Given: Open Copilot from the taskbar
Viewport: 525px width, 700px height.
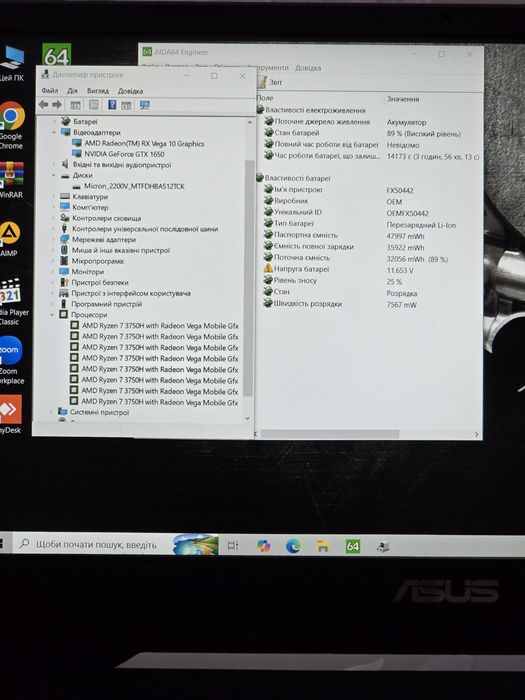Looking at the screenshot, I should click(x=263, y=546).
